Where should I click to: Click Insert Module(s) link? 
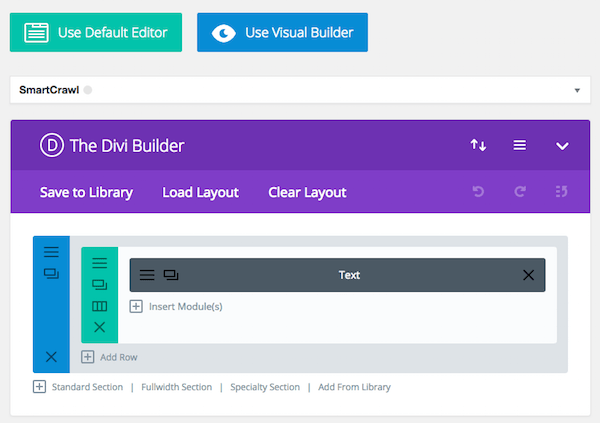point(186,307)
